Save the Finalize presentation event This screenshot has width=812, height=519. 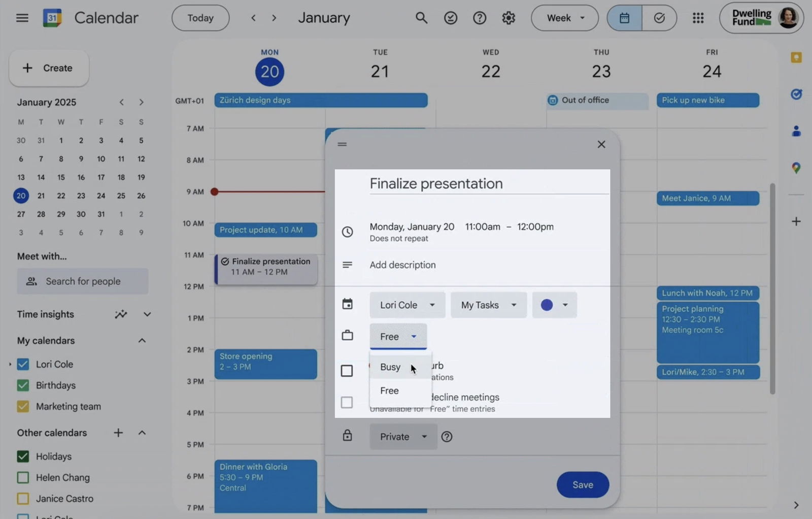coord(582,484)
